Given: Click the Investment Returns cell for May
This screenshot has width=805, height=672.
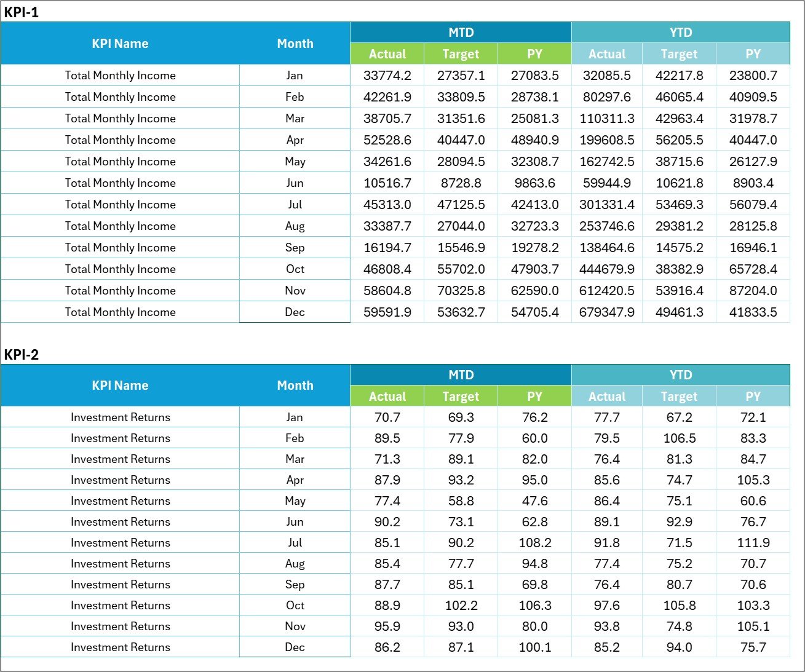Looking at the screenshot, I should (121, 500).
